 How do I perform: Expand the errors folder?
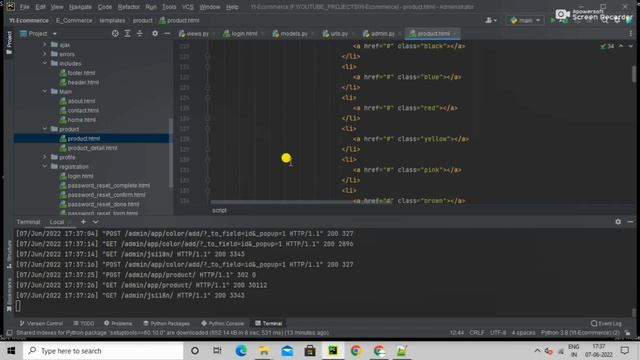click(x=45, y=54)
